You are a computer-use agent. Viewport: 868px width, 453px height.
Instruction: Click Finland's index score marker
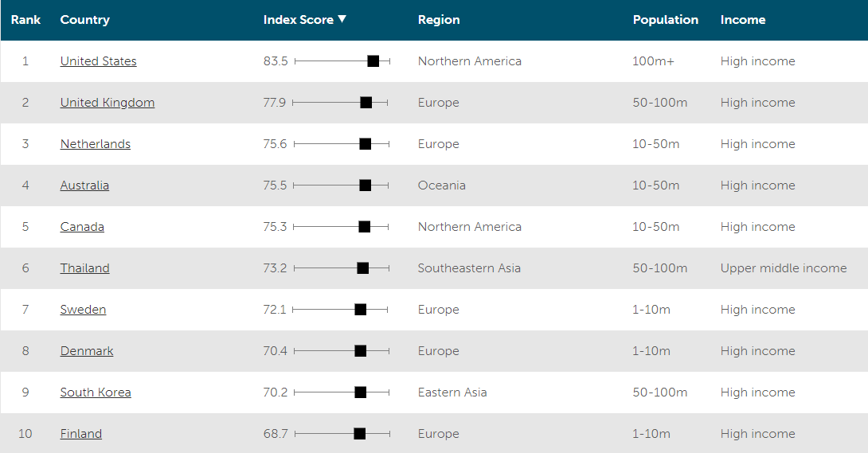click(359, 434)
